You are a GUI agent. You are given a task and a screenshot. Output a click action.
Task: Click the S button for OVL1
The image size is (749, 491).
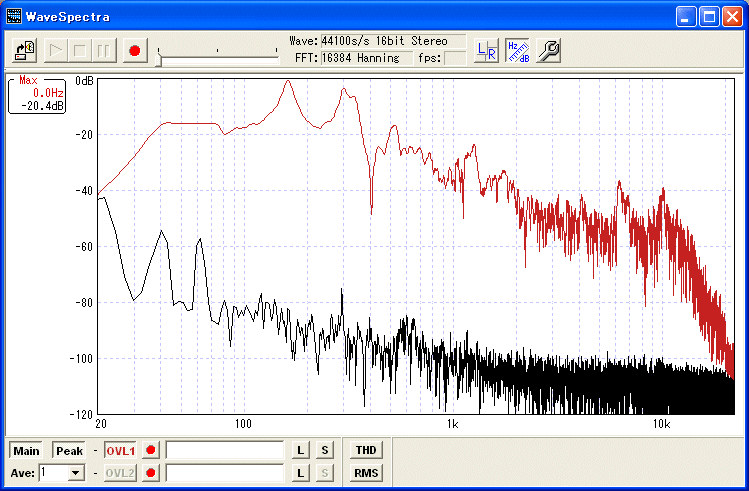[x=324, y=451]
